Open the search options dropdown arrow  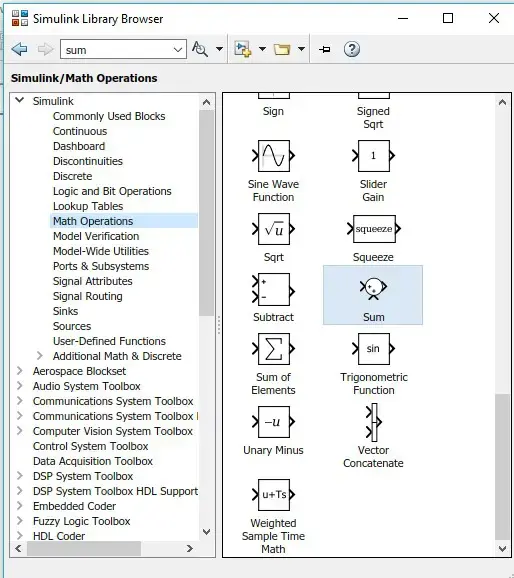point(219,49)
